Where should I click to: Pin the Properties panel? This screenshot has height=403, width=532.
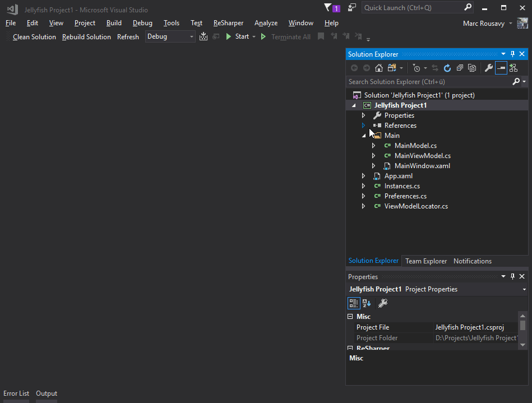point(513,276)
